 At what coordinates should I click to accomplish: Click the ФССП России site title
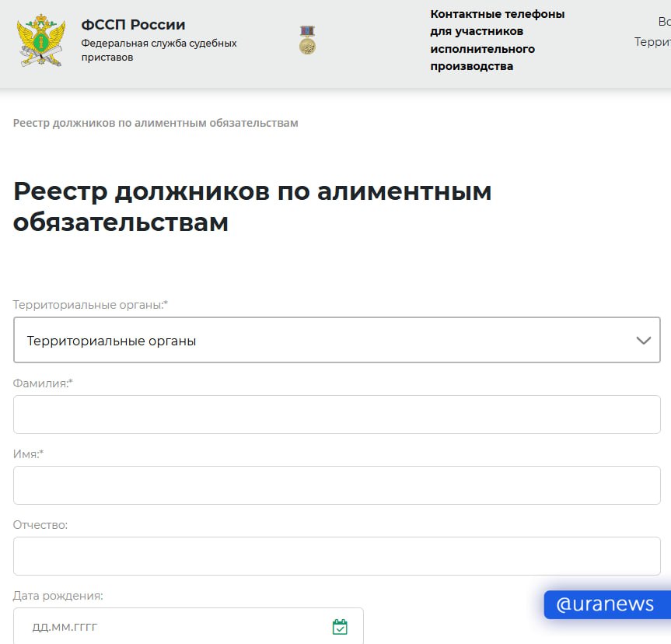tap(133, 25)
